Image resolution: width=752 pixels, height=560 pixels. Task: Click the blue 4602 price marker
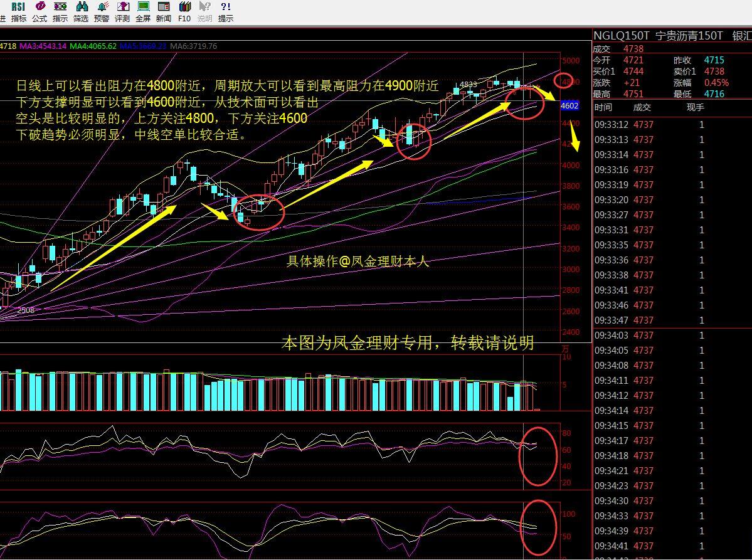click(569, 106)
